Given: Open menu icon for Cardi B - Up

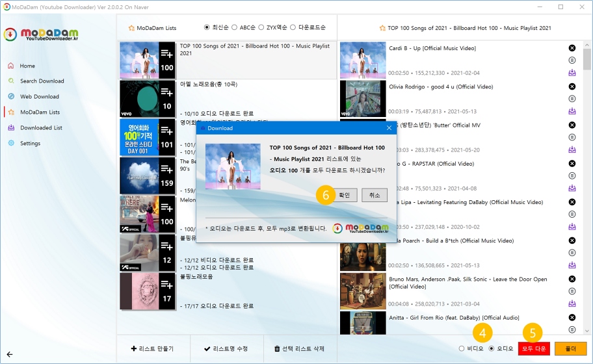Looking at the screenshot, I should [572, 60].
